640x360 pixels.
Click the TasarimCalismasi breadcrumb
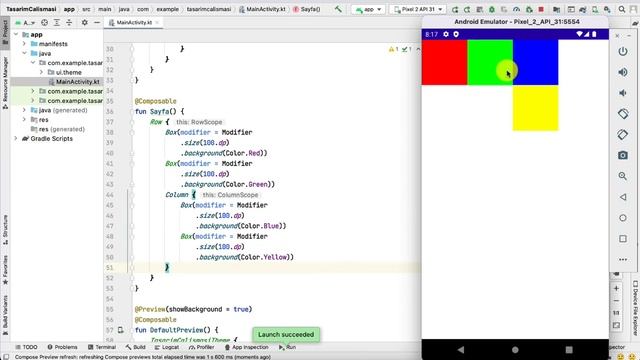coord(31,9)
